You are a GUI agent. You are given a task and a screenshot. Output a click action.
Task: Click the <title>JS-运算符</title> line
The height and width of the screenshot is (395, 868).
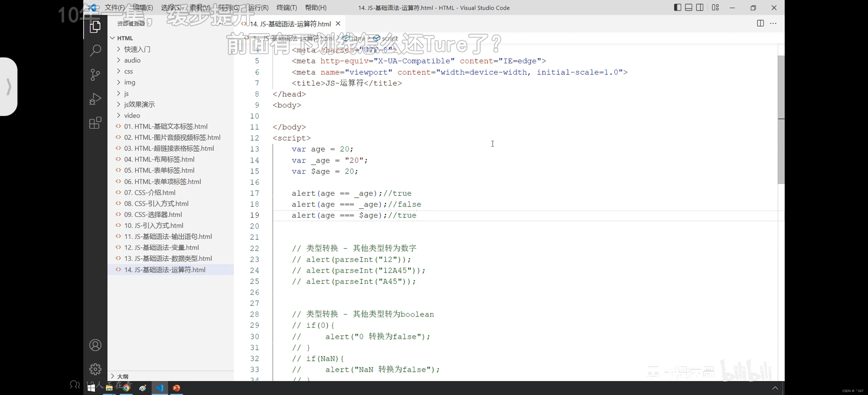coord(347,83)
